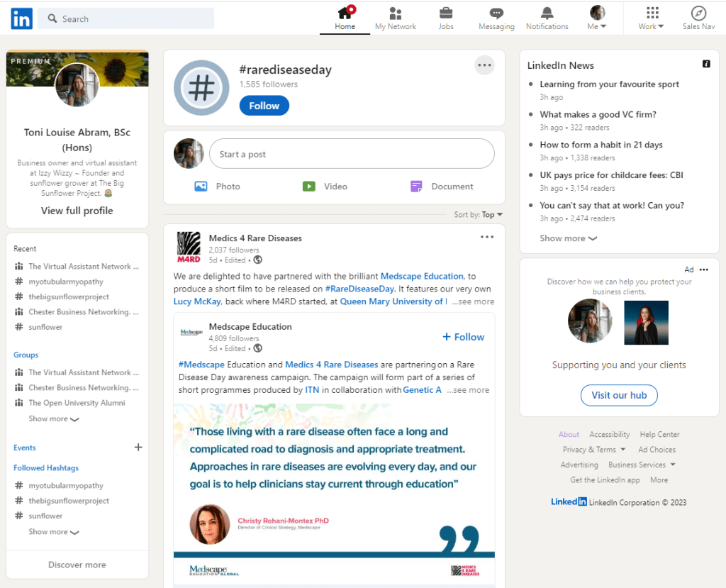Click the LinkedIn logo icon
The width and height of the screenshot is (726, 588).
21,19
